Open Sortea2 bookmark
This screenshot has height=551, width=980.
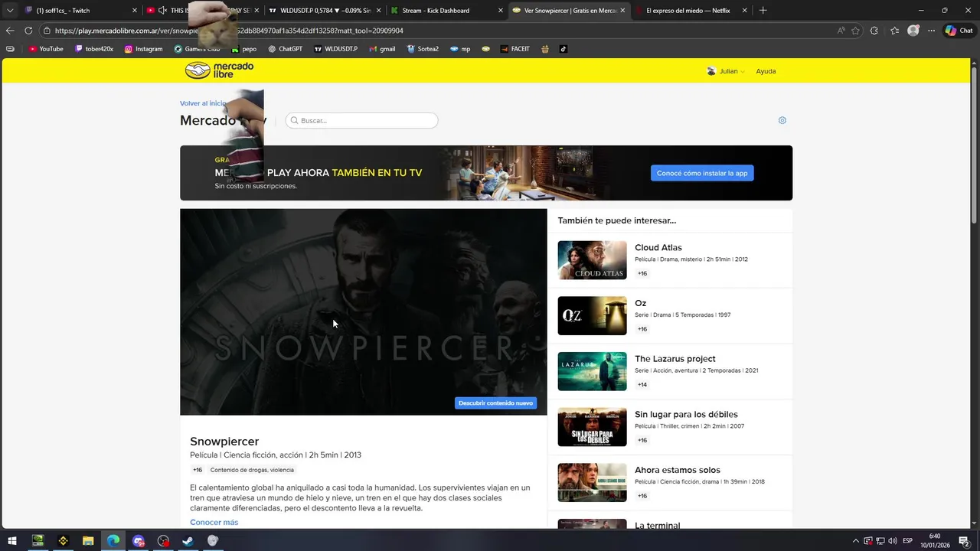[423, 49]
